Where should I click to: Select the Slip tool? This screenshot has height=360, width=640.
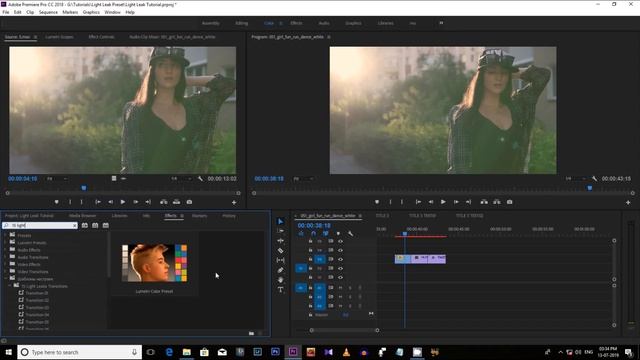click(280, 260)
